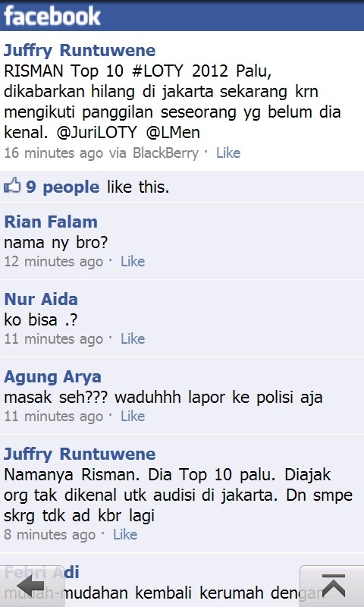Open Nur Aida's profile
Image resolution: width=364 pixels, height=607 pixels.
point(41,299)
